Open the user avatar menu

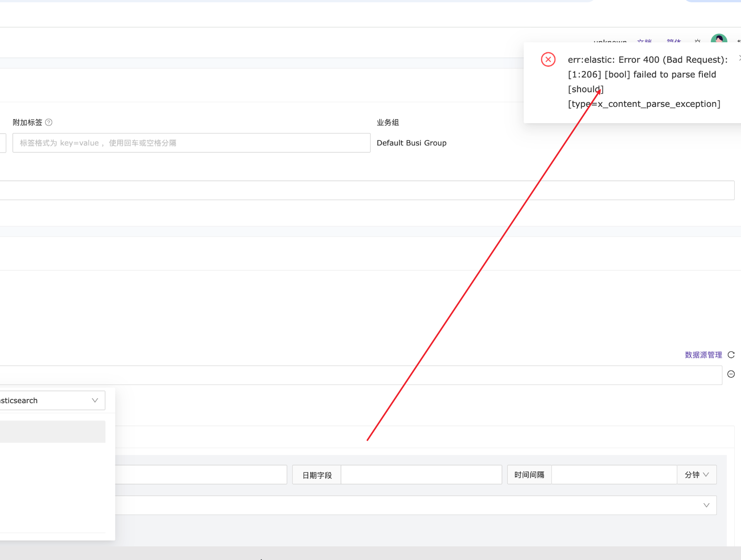pos(719,39)
